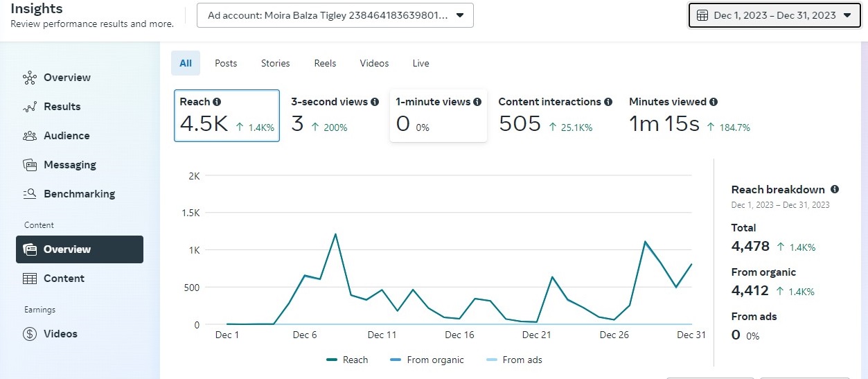Toggle the From organic legend series
This screenshot has height=379, width=868.
[427, 360]
